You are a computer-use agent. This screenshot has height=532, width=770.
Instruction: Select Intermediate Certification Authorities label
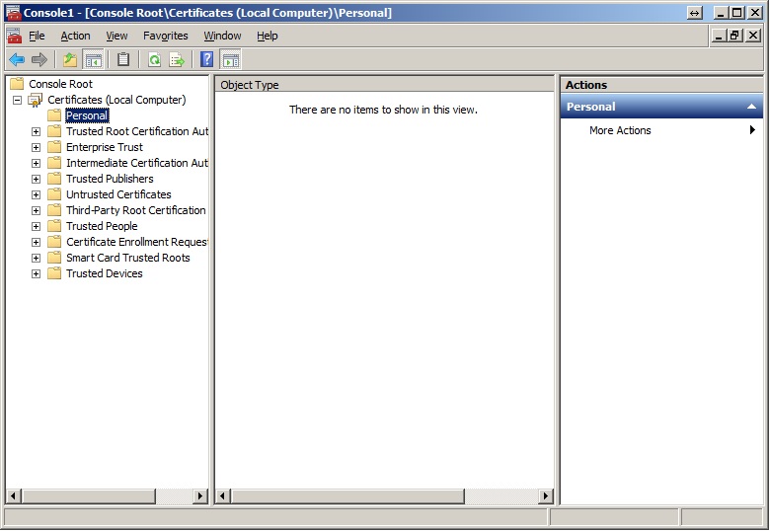[137, 163]
